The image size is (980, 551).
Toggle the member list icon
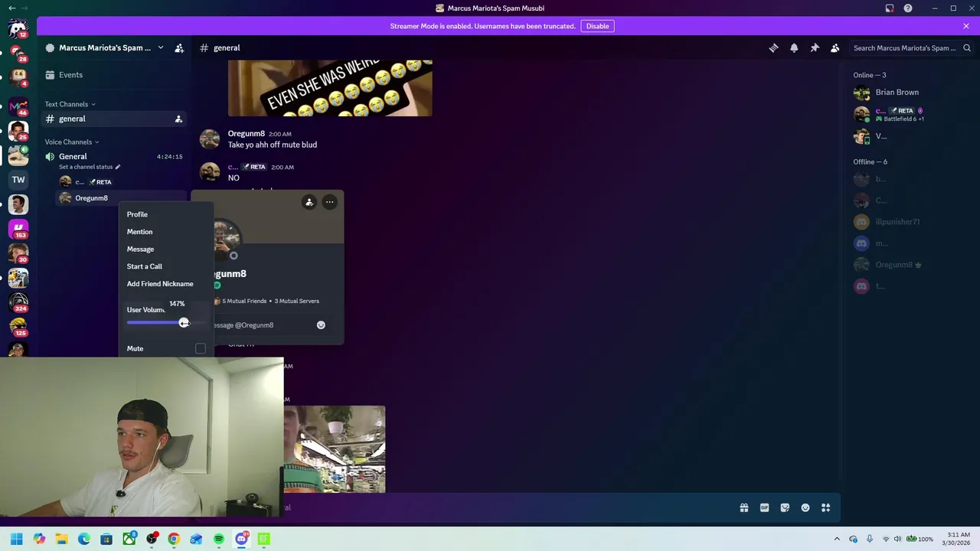pos(835,47)
